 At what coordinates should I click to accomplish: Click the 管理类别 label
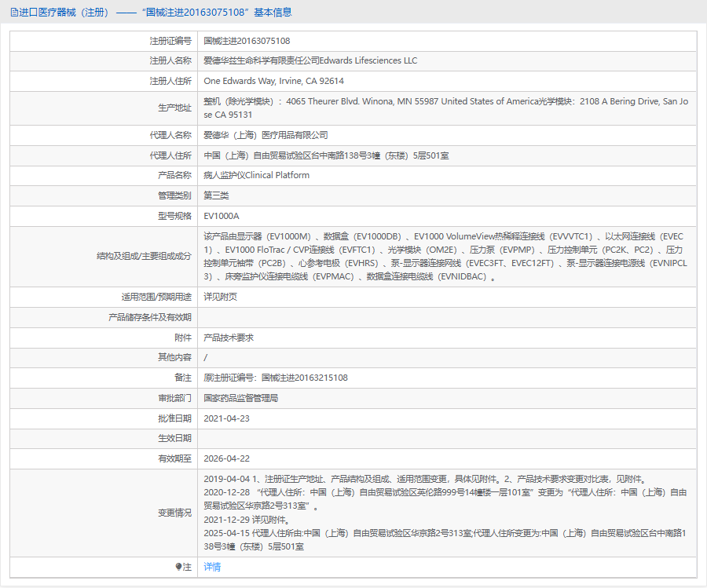tap(174, 195)
